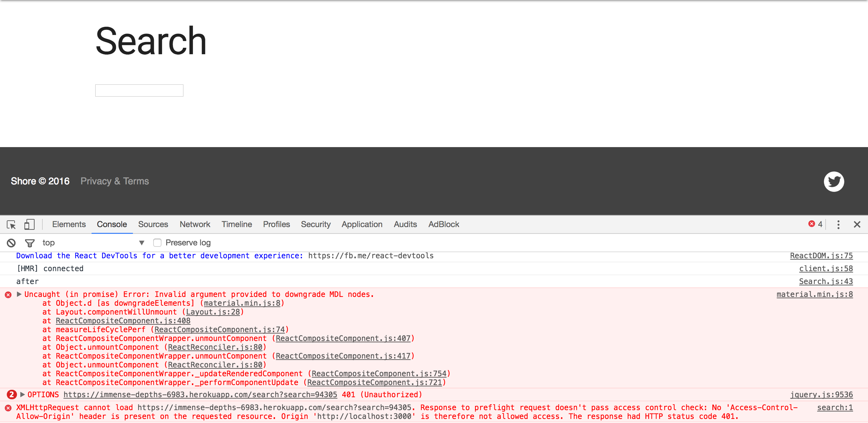
Task: Click the [HMR] connected log message
Action: pos(50,268)
